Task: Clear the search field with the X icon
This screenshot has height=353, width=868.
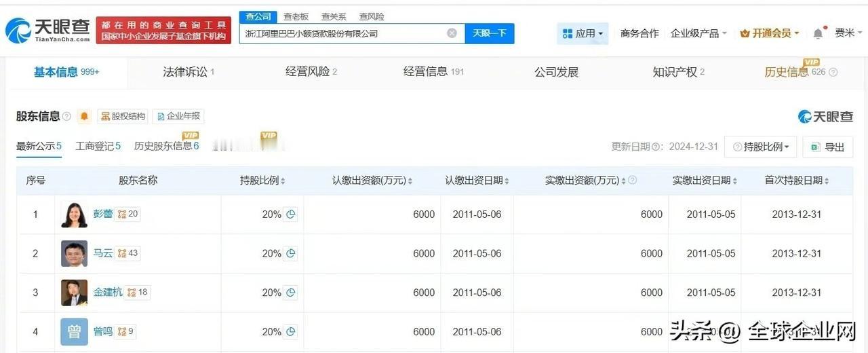Action: coord(452,33)
